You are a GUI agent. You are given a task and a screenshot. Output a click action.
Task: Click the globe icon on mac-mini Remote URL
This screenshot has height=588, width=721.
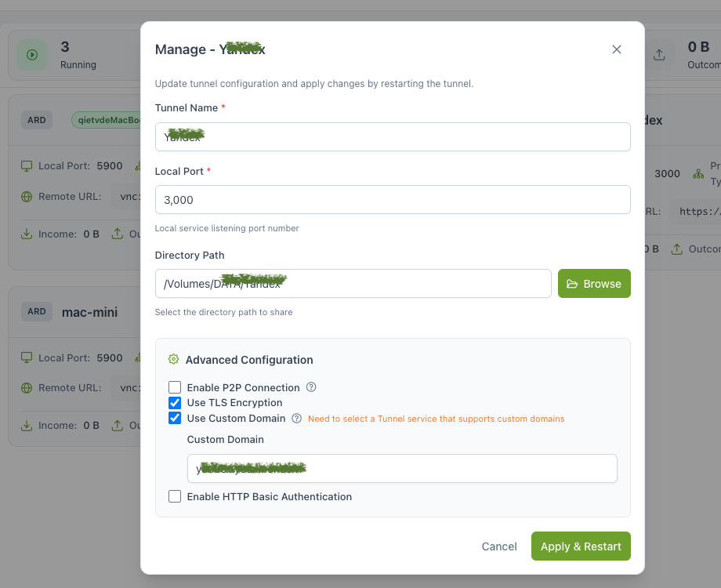click(27, 388)
